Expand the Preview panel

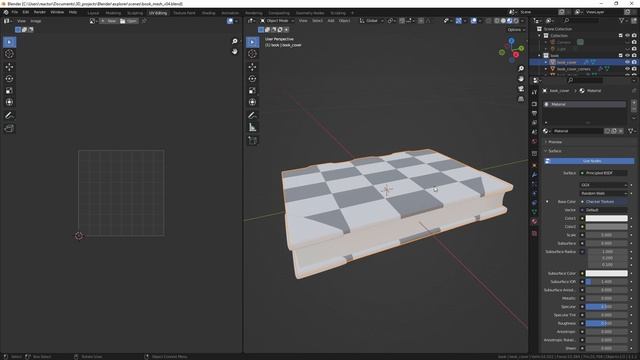click(x=555, y=142)
